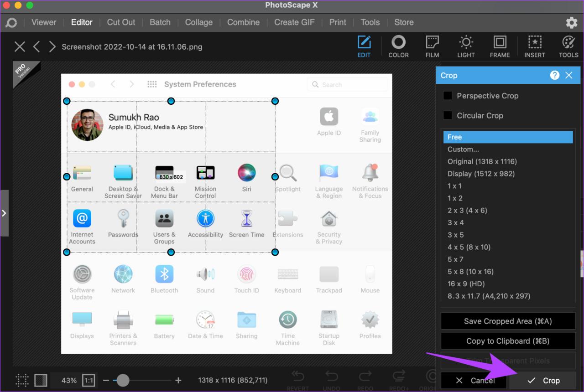The width and height of the screenshot is (584, 392).
Task: Enable Circular Crop checkbox
Action: pos(448,115)
